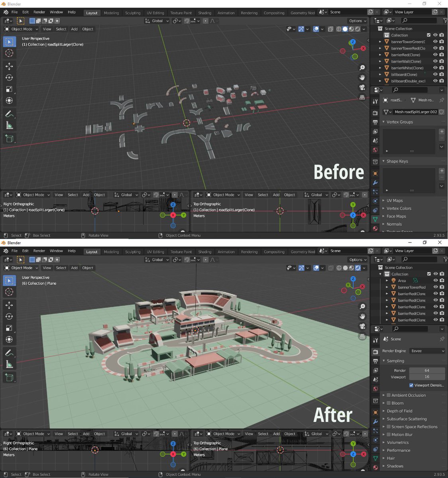Open Global orientation dropdown in After header
Image resolution: width=448 pixels, height=478 pixels.
tap(157, 259)
